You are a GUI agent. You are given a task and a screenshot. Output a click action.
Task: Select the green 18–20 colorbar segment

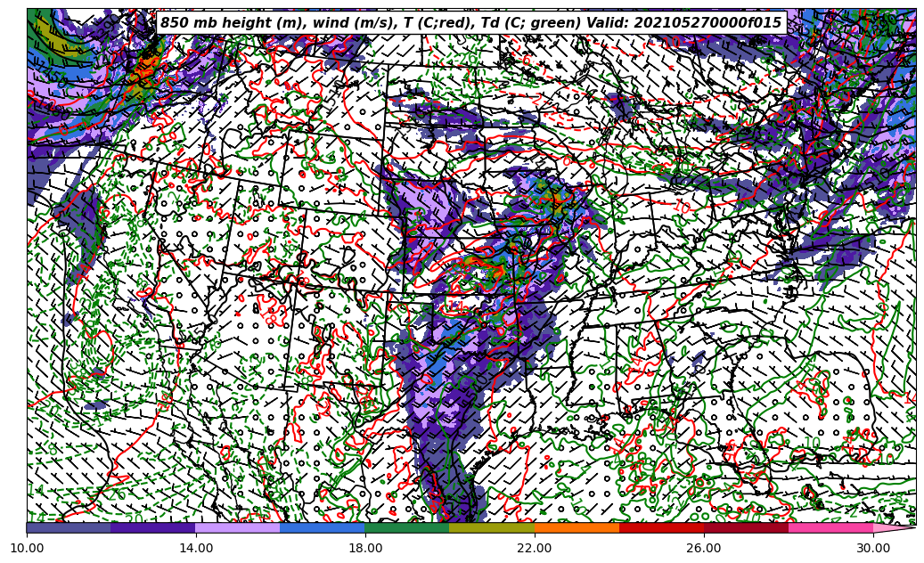tap(407, 527)
